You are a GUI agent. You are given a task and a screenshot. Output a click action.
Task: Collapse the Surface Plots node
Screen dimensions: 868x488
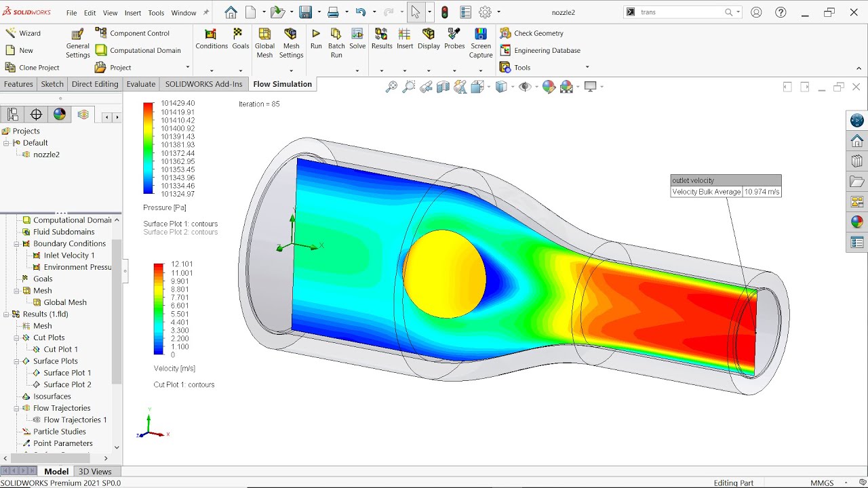(x=16, y=361)
